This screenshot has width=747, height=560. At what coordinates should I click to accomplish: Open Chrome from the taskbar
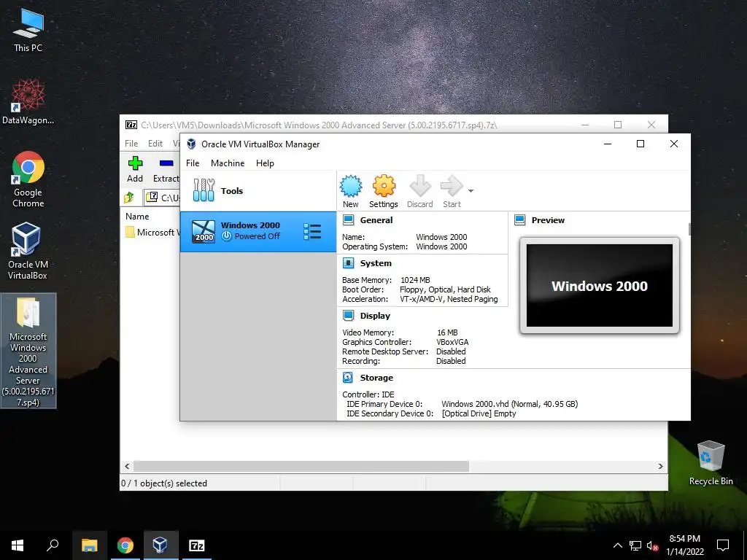pyautogui.click(x=125, y=545)
